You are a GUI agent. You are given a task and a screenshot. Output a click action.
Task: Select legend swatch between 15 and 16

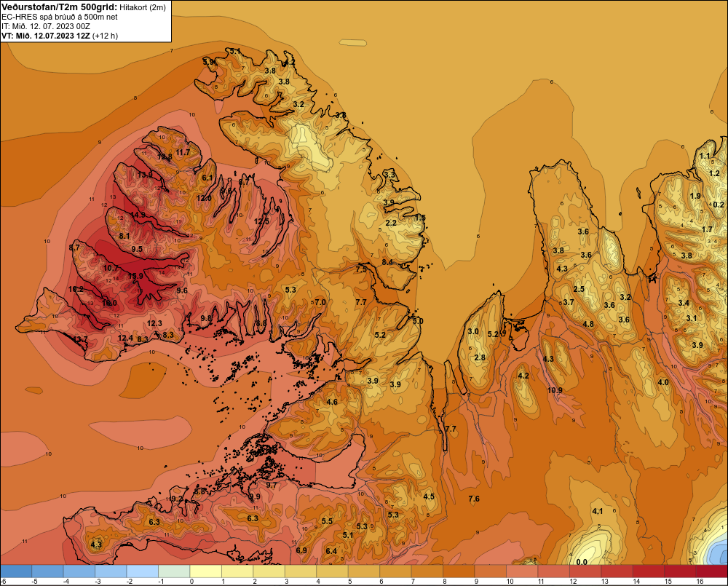point(681,571)
